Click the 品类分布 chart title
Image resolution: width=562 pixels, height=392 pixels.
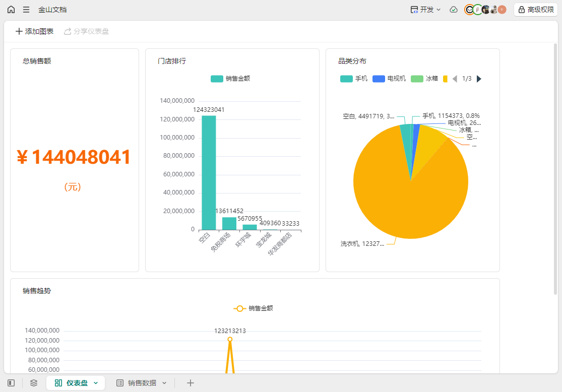point(352,61)
